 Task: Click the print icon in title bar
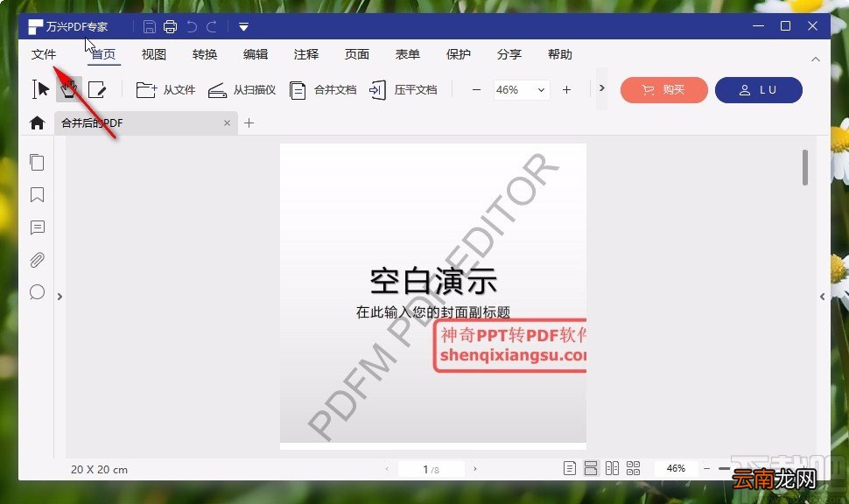tap(170, 26)
